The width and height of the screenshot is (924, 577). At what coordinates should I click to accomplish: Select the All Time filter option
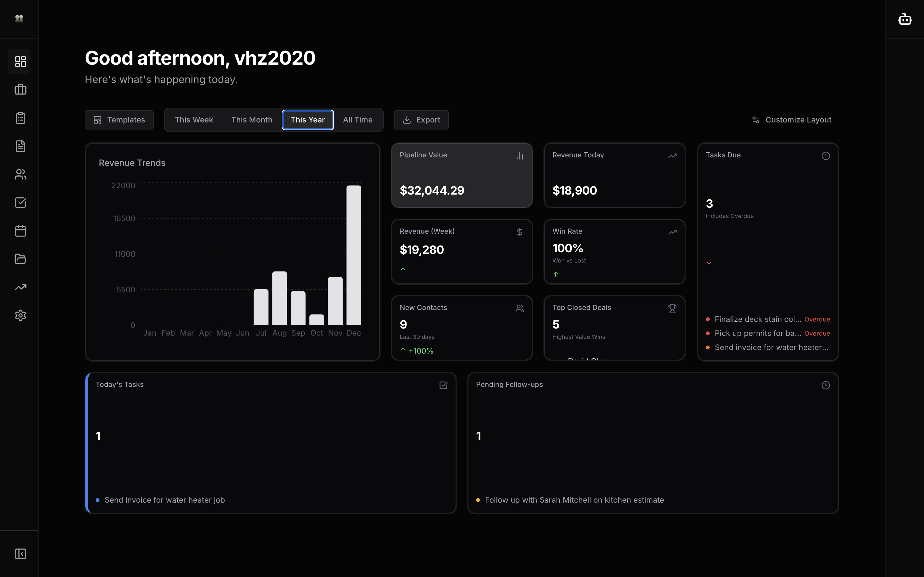(x=357, y=120)
